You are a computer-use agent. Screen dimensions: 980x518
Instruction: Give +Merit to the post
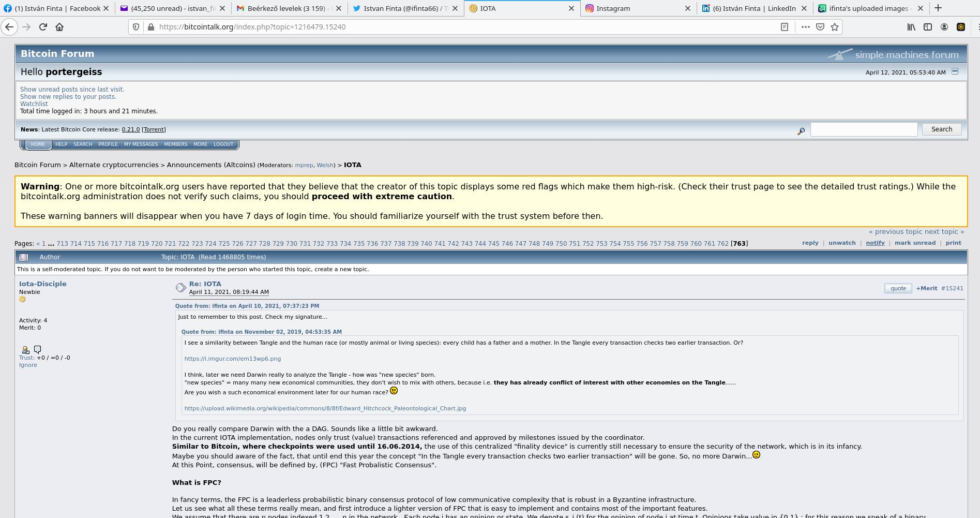point(927,288)
